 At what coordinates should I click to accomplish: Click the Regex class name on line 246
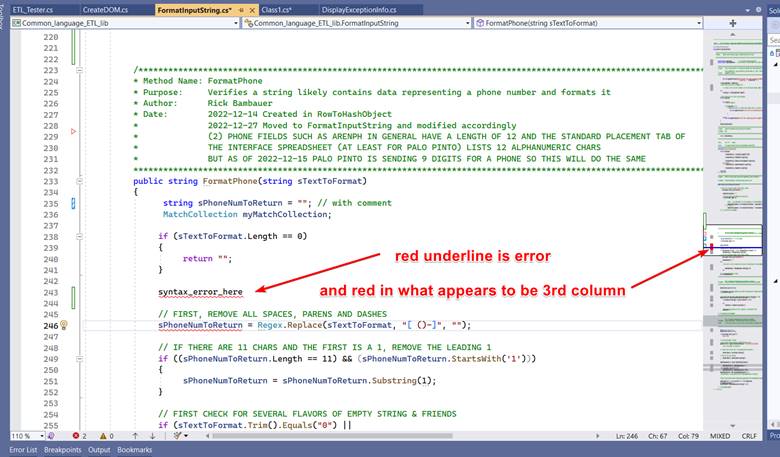tap(270, 325)
